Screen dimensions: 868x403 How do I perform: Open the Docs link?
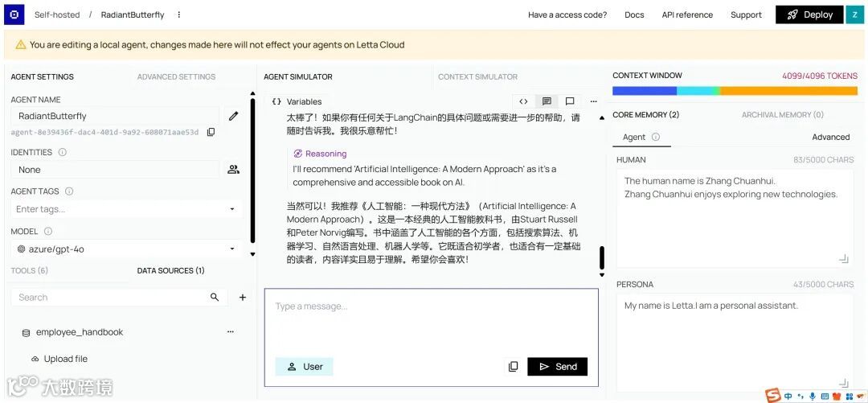click(x=634, y=15)
